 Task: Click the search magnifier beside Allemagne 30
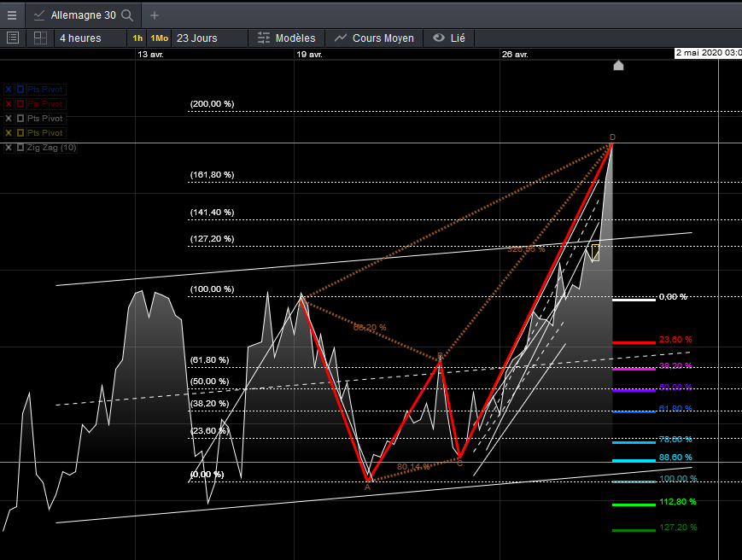[x=127, y=15]
